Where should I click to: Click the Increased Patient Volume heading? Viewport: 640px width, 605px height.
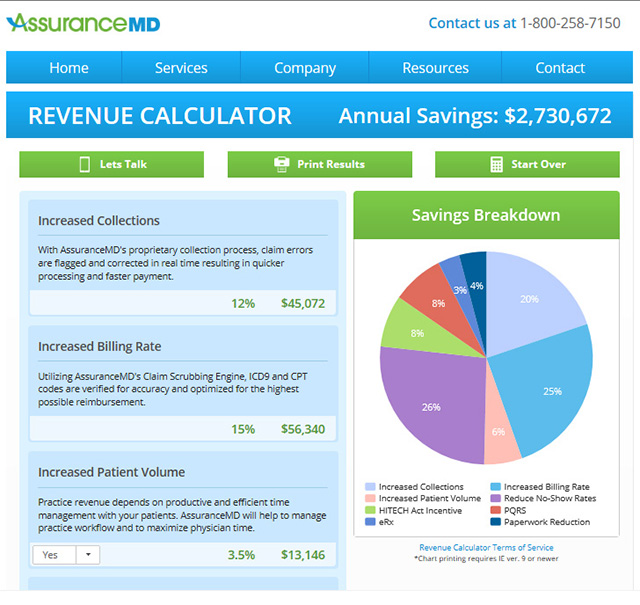(111, 472)
